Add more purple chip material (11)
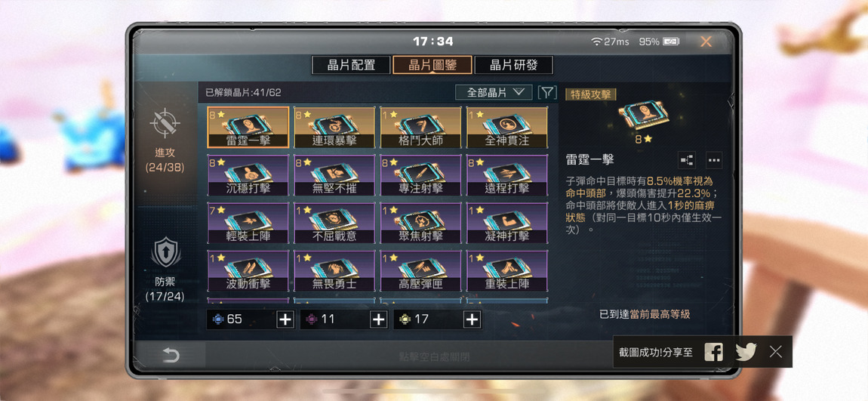This screenshot has width=868, height=401. point(378,319)
